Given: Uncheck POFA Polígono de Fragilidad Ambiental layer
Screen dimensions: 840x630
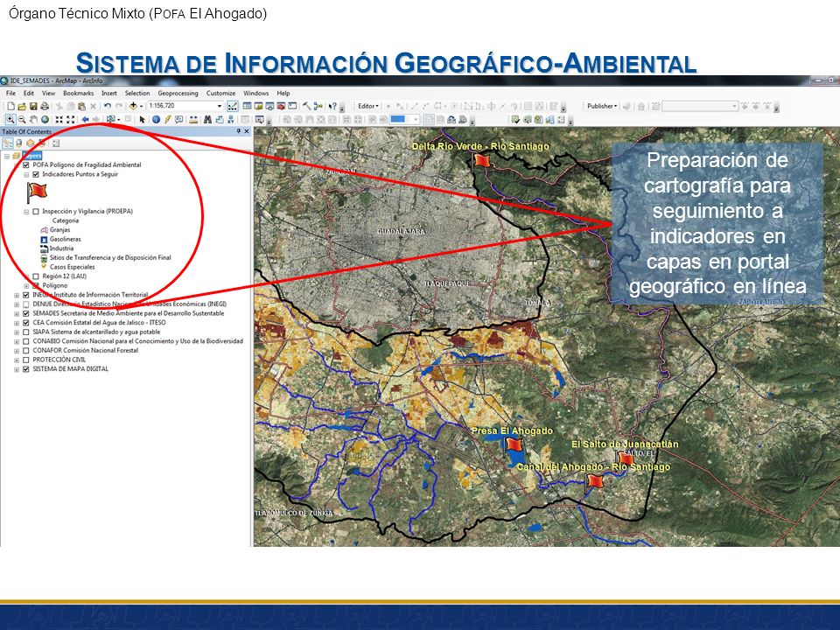Looking at the screenshot, I should point(25,165).
